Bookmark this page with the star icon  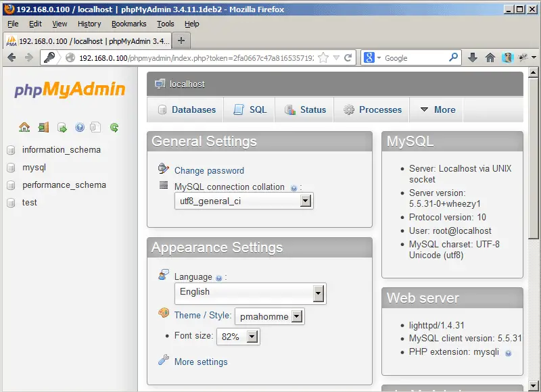(x=323, y=57)
